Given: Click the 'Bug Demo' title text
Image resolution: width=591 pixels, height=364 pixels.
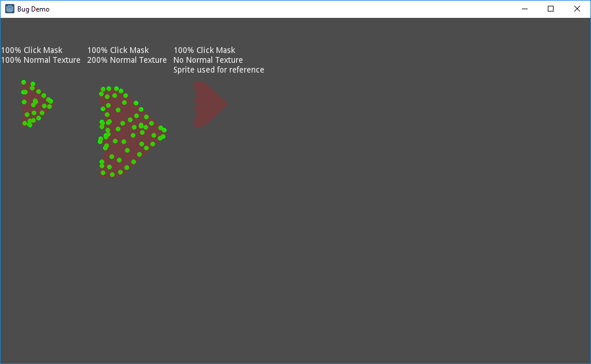Looking at the screenshot, I should tap(33, 9).
